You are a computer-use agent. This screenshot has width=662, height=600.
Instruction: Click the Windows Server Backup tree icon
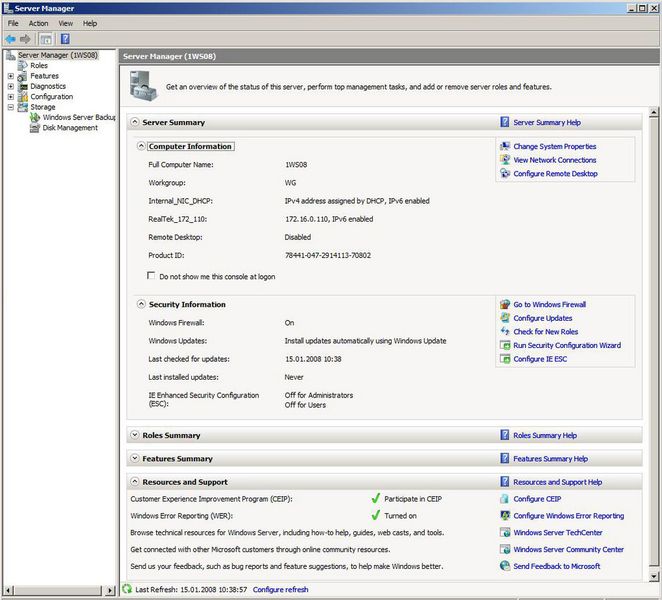click(x=35, y=117)
